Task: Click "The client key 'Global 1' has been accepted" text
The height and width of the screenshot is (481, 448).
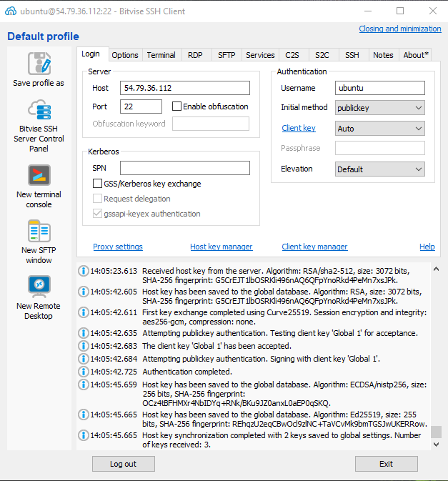Action: (x=216, y=346)
